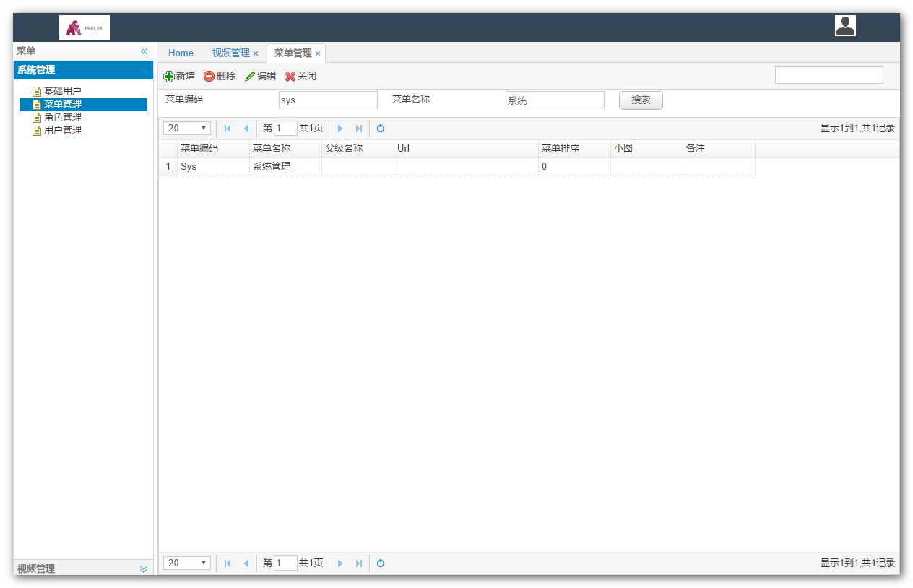The height and width of the screenshot is (588, 913).
Task: Sort by 菜单名称 column header
Action: (x=285, y=149)
